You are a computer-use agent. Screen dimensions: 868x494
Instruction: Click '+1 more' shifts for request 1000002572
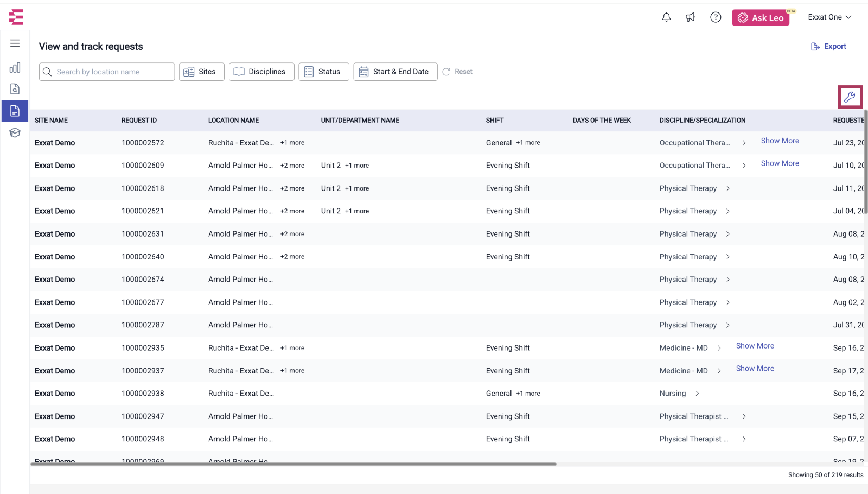click(x=528, y=143)
